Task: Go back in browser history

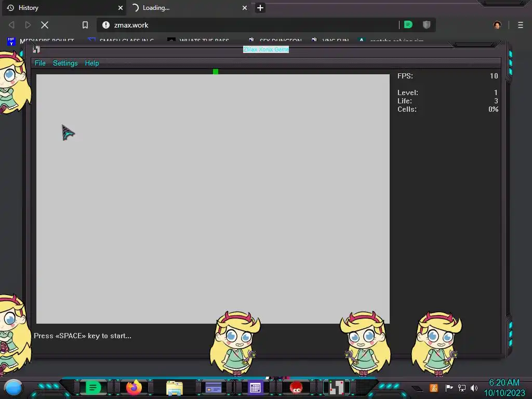Action: coord(11,25)
